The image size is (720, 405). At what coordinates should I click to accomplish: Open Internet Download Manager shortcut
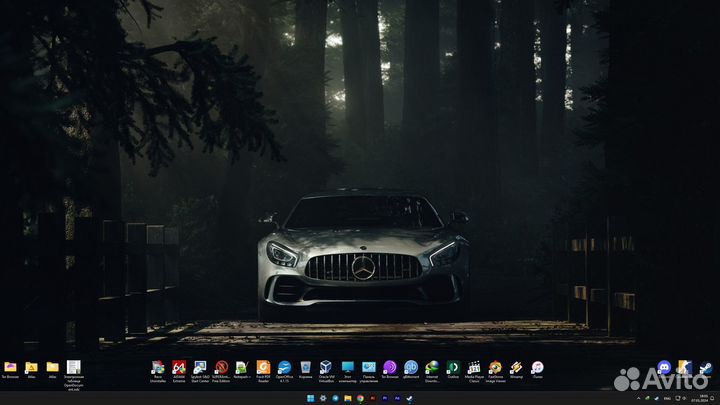[432, 368]
